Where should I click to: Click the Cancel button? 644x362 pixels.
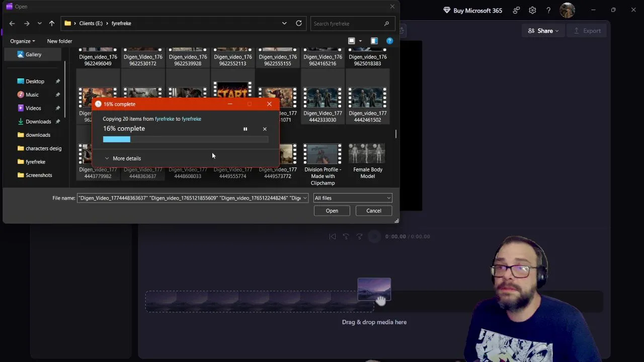(374, 211)
